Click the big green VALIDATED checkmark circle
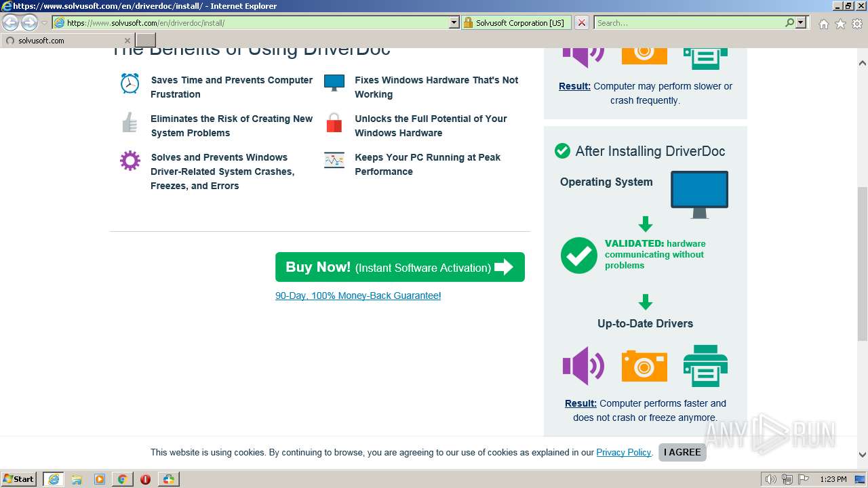Image resolution: width=868 pixels, height=488 pixels. pos(579,255)
